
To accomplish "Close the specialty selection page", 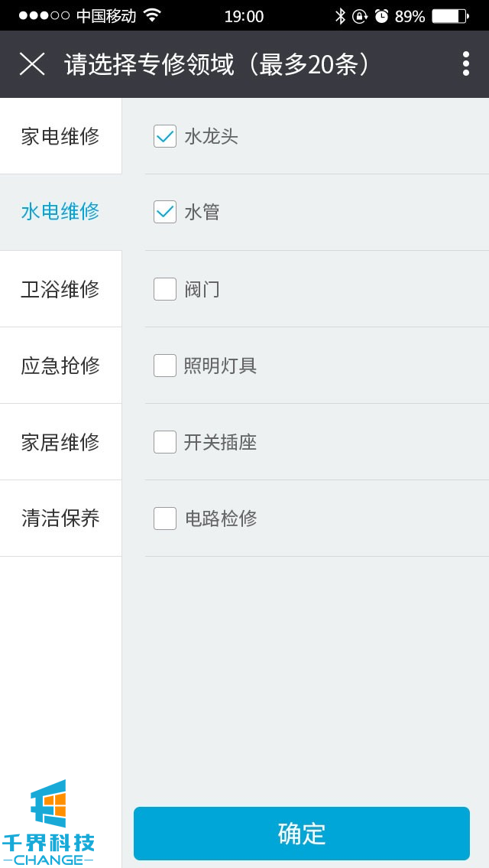I will [32, 64].
